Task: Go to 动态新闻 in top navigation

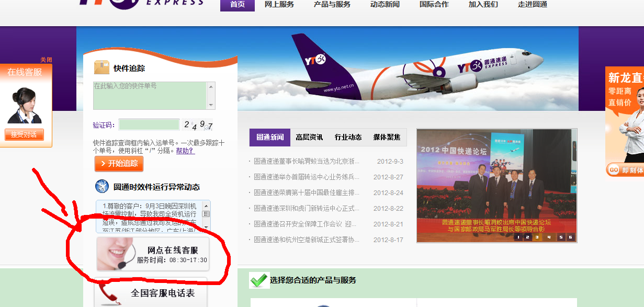Action: pos(385,5)
